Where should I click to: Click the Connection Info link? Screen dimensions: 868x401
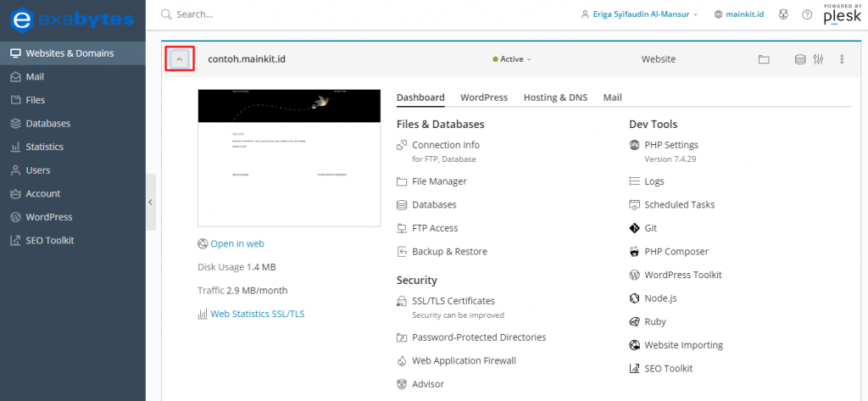[446, 145]
